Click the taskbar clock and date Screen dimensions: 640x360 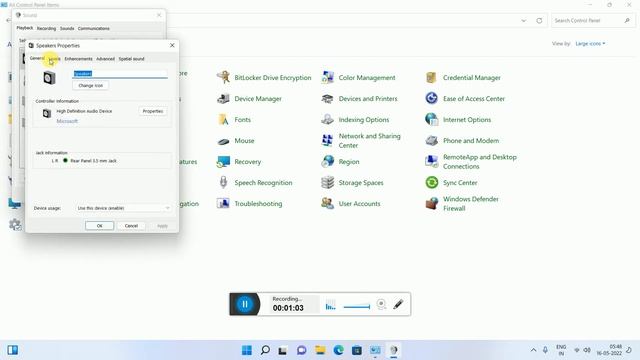coord(609,350)
